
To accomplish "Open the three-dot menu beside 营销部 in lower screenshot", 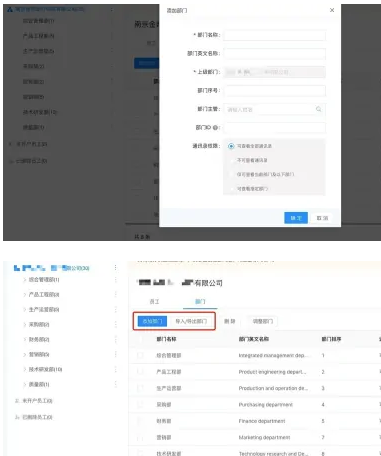I will click(115, 354).
